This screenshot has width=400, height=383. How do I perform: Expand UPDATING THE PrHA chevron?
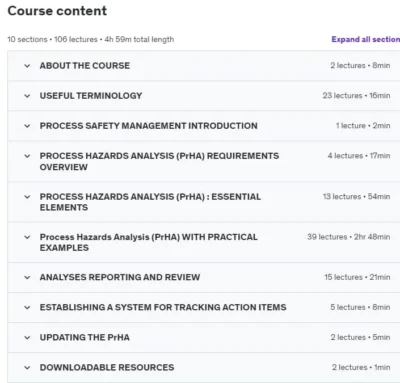click(x=27, y=337)
